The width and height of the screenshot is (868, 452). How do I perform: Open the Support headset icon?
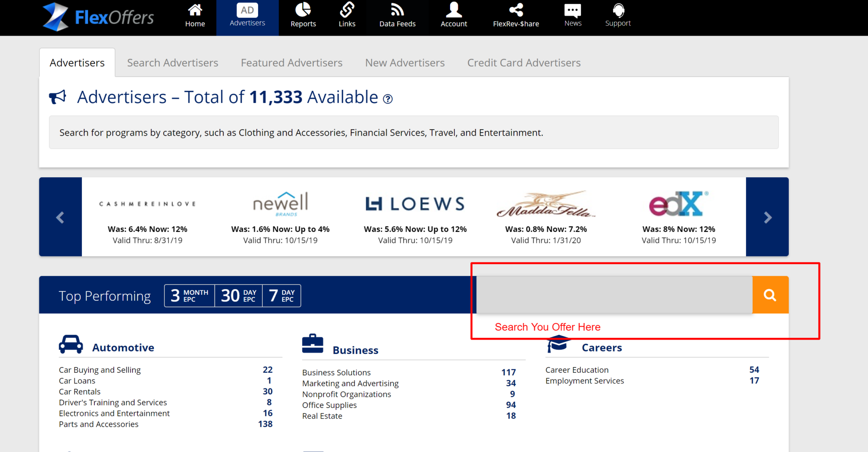point(618,10)
